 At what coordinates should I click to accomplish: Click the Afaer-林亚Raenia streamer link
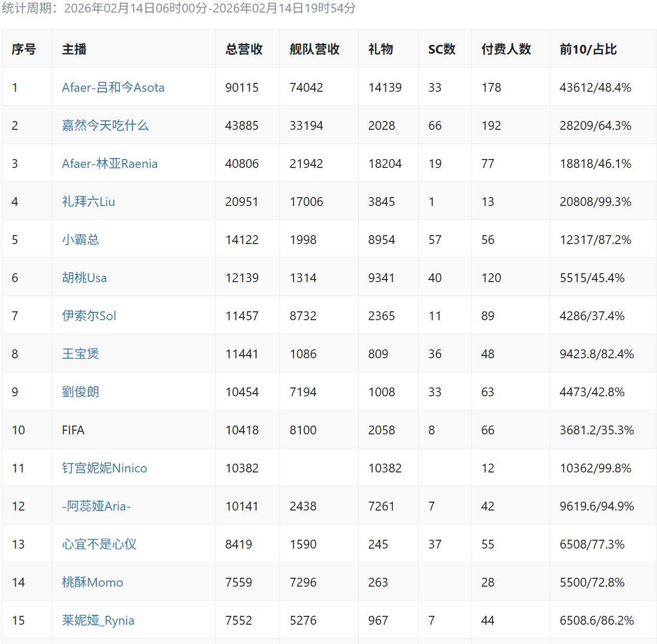click(x=110, y=164)
